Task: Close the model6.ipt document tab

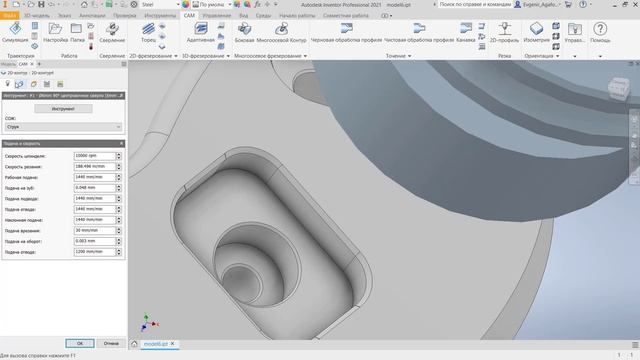Action: click(x=173, y=344)
